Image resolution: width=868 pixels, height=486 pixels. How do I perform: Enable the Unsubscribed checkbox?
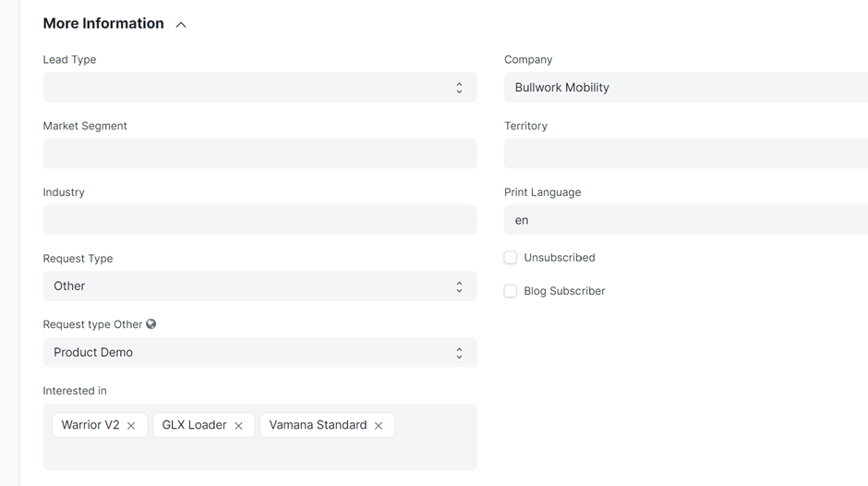[x=511, y=258]
